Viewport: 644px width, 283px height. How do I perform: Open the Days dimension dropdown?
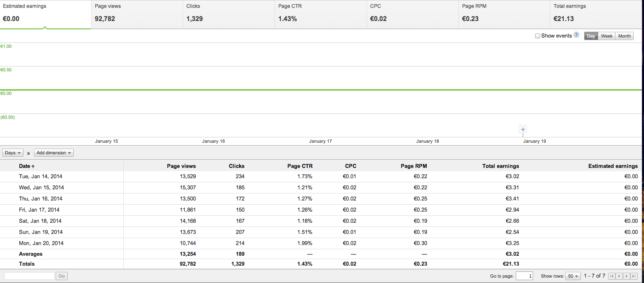click(13, 153)
